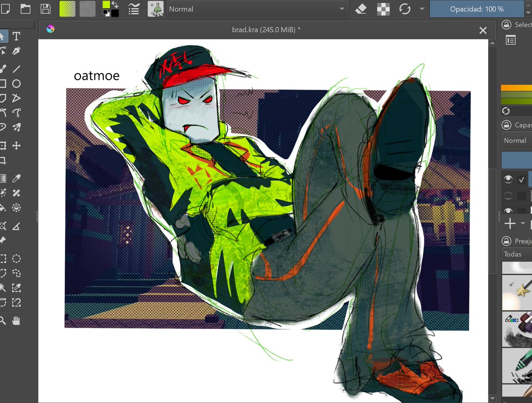Select the Dynamic Brush tool
This screenshot has width=532, height=403.
click(x=2, y=127)
